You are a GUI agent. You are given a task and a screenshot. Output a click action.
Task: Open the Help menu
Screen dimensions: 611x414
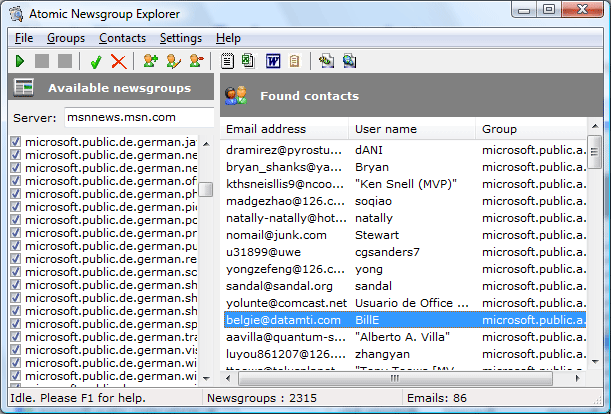coord(228,38)
